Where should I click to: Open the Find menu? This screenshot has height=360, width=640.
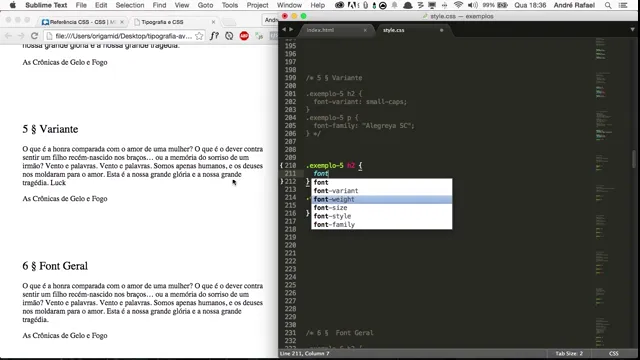(x=159, y=5)
